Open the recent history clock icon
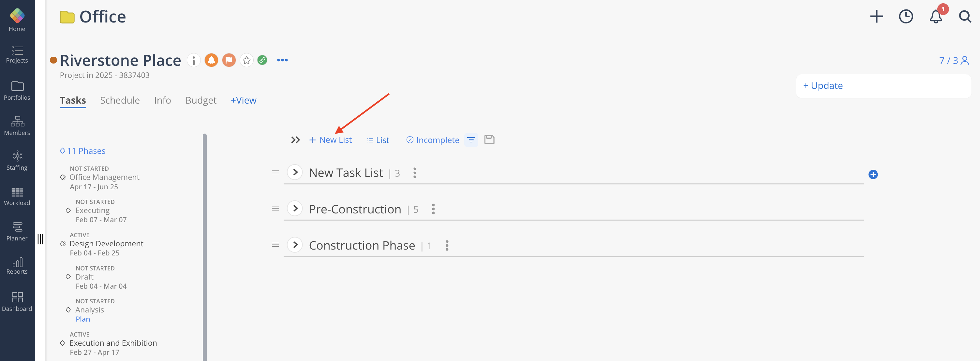The height and width of the screenshot is (361, 980). click(906, 16)
